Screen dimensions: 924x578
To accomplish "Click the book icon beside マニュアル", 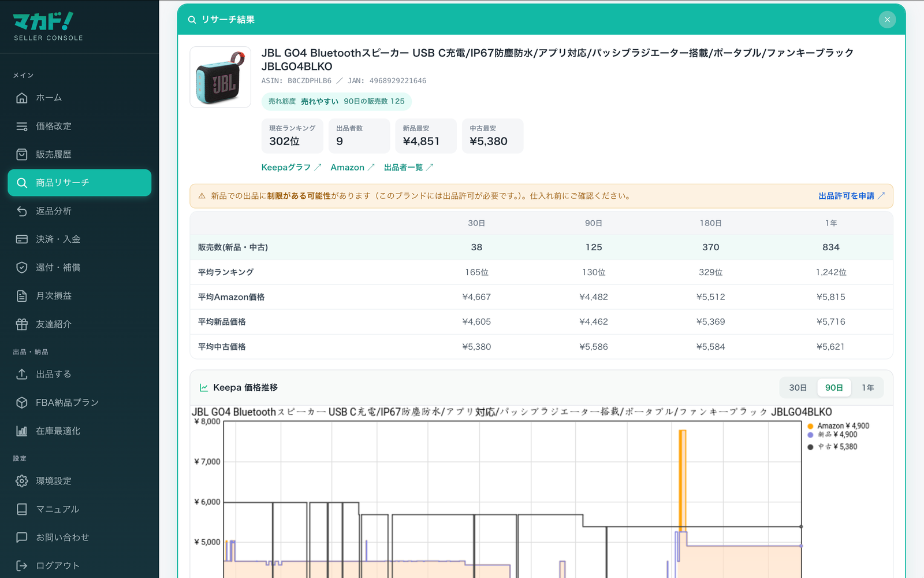I will [22, 509].
